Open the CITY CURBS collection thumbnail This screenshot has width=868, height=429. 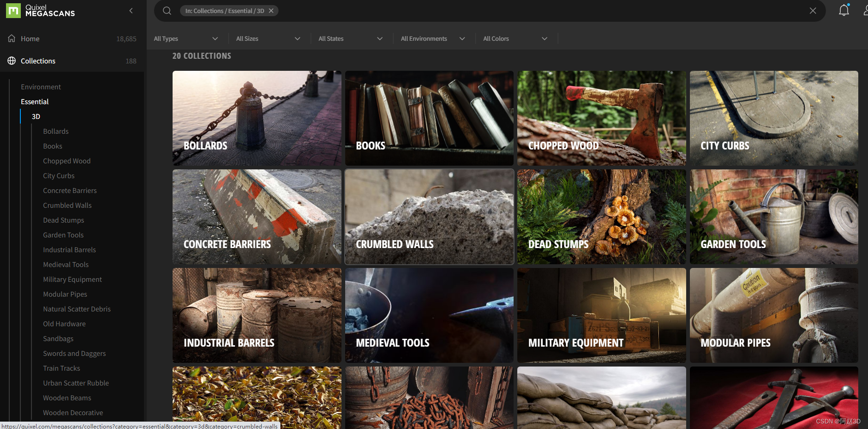pyautogui.click(x=774, y=118)
